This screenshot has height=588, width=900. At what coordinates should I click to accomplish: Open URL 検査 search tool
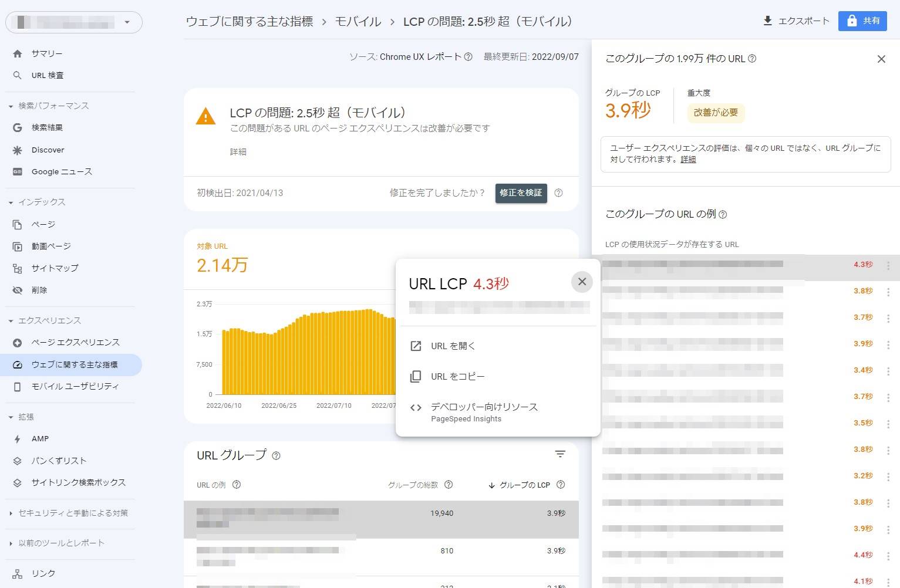[x=47, y=76]
